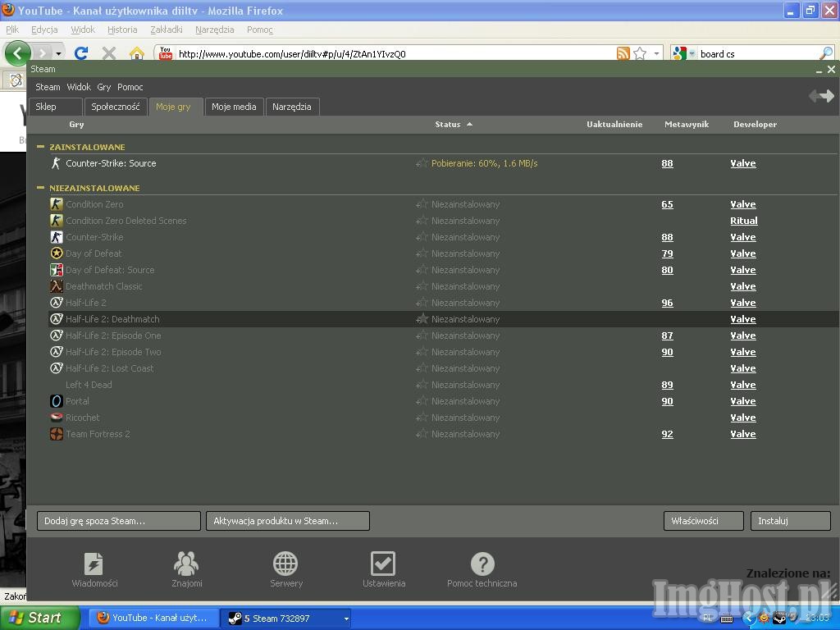The width and height of the screenshot is (840, 630).
Task: Click Firefox reload page icon
Action: [x=81, y=53]
